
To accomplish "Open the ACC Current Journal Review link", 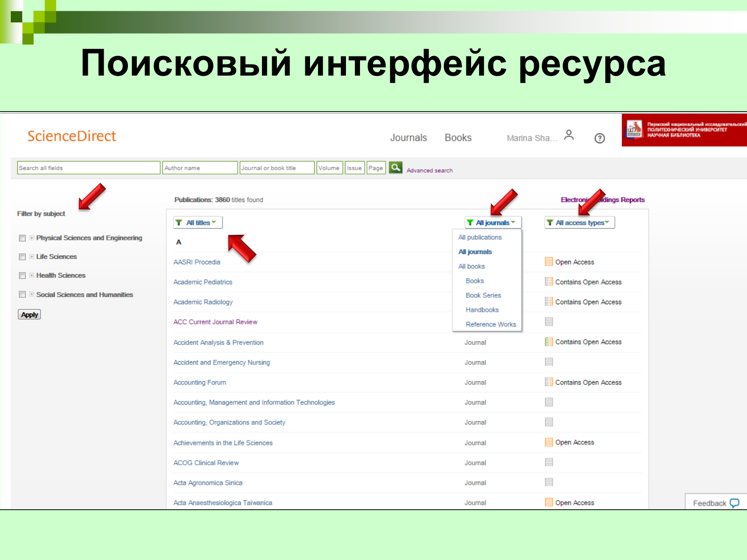I will (x=215, y=322).
